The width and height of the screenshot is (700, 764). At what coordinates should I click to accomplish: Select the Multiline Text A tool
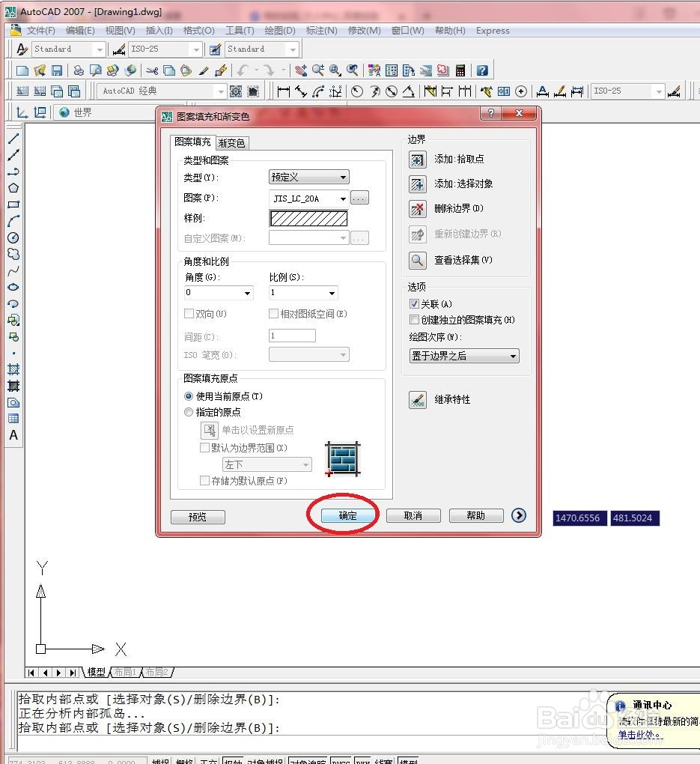[x=13, y=435]
